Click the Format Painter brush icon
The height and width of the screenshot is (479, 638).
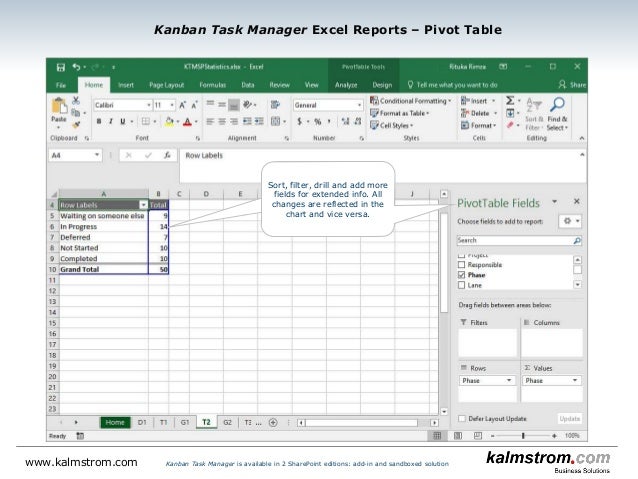pos(76,125)
